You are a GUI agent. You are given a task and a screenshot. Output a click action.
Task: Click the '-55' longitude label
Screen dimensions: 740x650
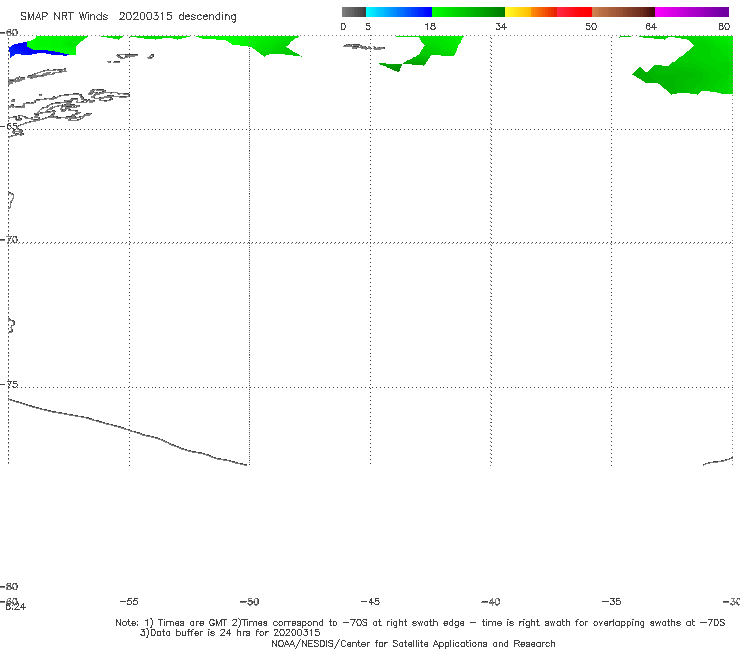pyautogui.click(x=129, y=602)
